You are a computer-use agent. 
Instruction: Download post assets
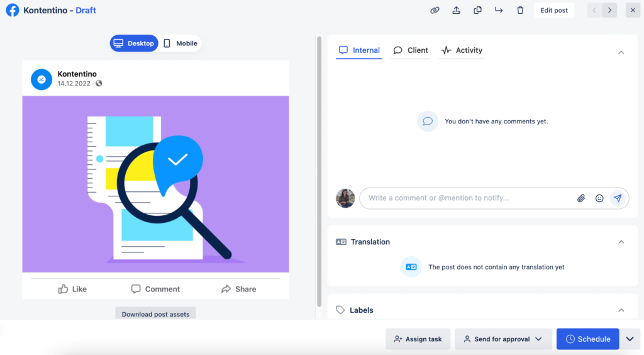point(156,314)
